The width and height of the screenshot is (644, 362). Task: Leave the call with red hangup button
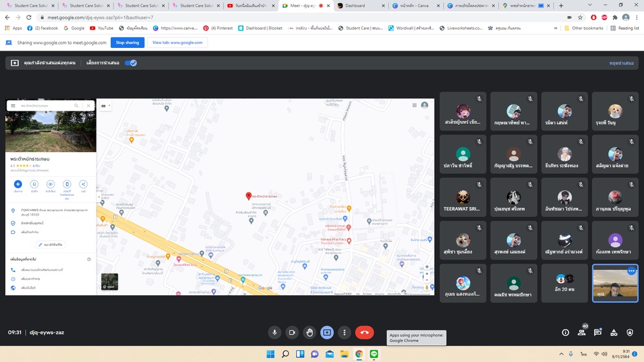tap(364, 332)
